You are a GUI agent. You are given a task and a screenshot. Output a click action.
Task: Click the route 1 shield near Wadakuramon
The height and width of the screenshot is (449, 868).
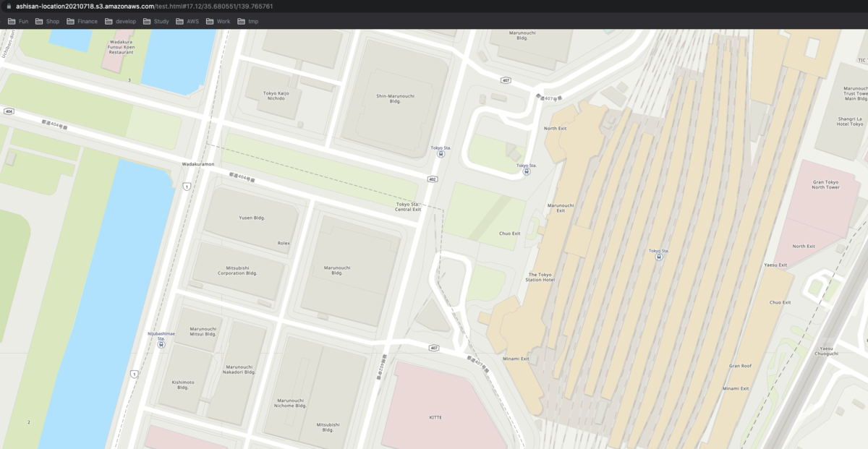click(187, 187)
